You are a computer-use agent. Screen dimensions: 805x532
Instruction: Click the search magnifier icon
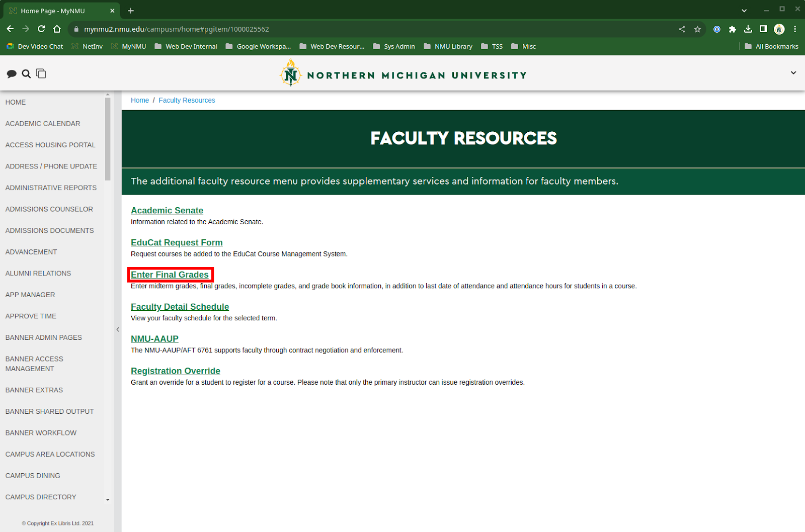click(26, 74)
